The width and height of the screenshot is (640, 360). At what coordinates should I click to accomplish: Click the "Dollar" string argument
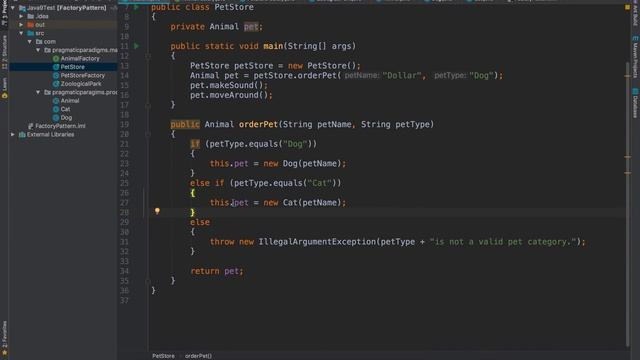tap(402, 76)
